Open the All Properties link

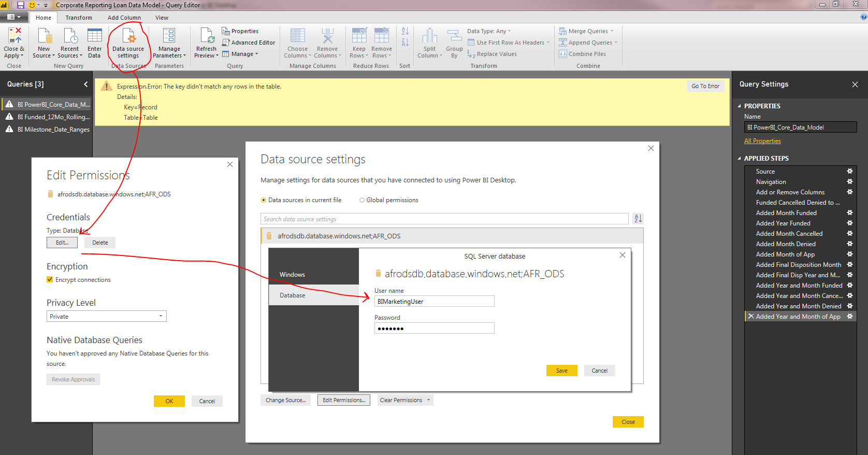click(762, 141)
